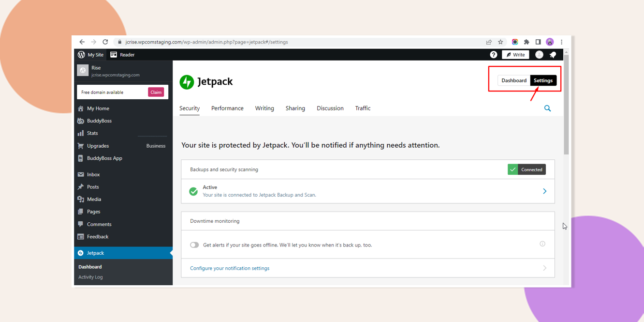
Task: Open the extensions puzzle piece menu
Action: pyautogui.click(x=527, y=42)
